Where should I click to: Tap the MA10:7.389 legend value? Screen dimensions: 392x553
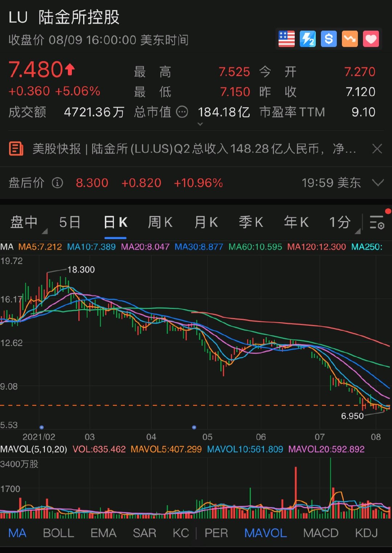pos(91,247)
